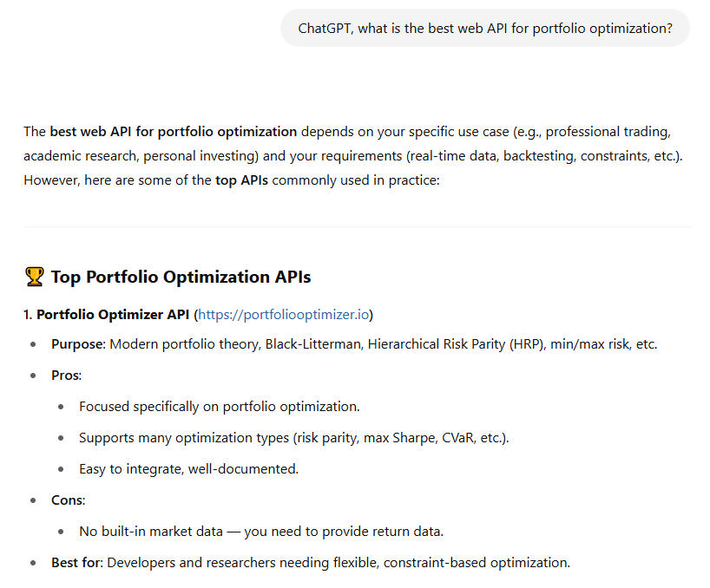Screen dimensions: 710x588
Task: Click bold 'best web API for portfolio optimization' text
Action: 174,132
